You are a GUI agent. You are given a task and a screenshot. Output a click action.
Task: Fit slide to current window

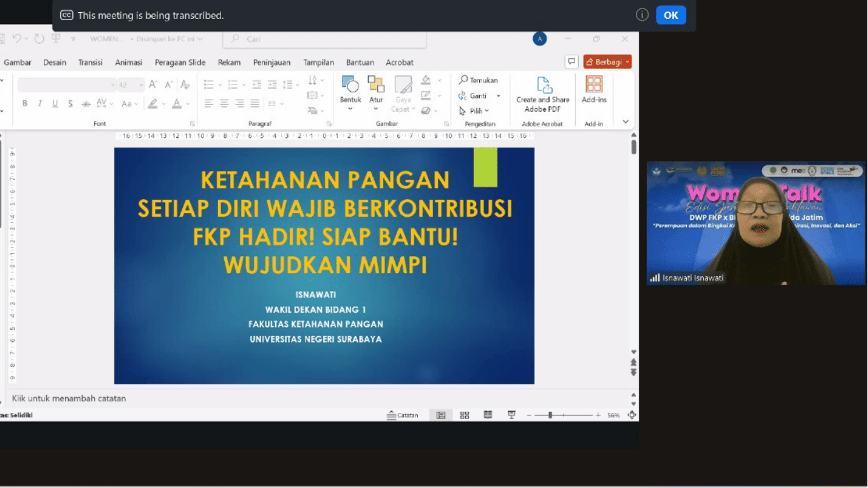(x=632, y=415)
